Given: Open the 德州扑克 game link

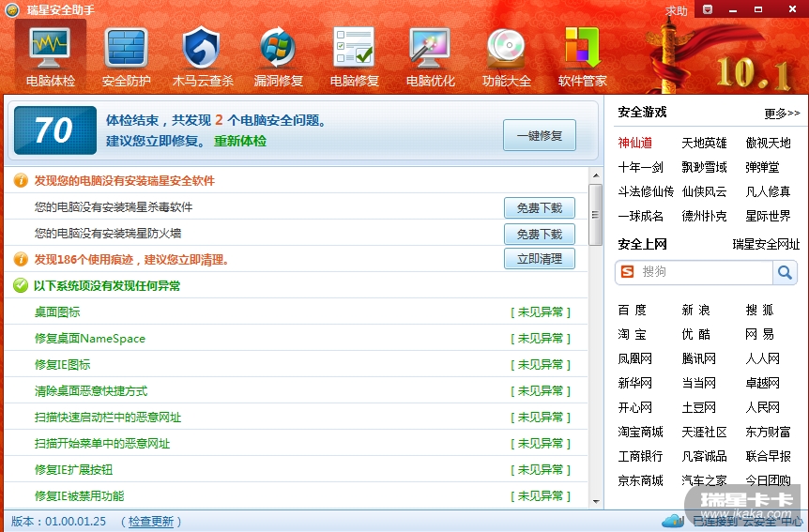Looking at the screenshot, I should point(704,216).
